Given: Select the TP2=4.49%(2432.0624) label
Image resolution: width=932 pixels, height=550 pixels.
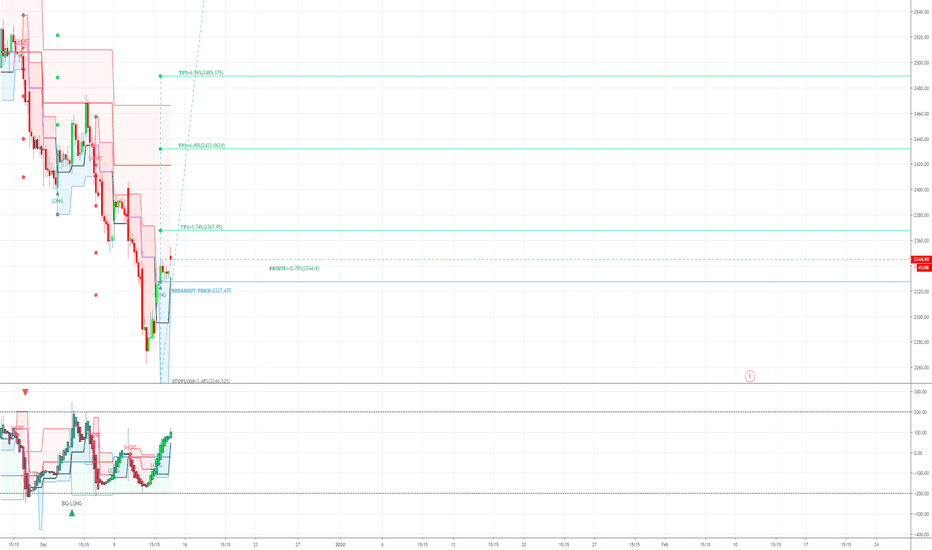Looking at the screenshot, I should pyautogui.click(x=201, y=146).
